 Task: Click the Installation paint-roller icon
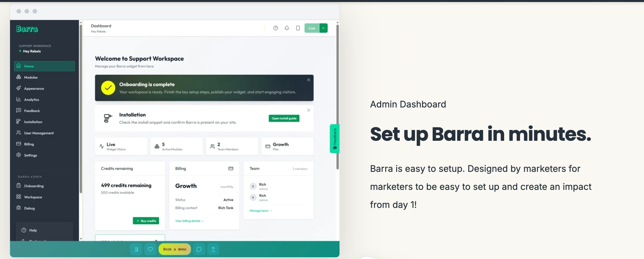coord(108,118)
